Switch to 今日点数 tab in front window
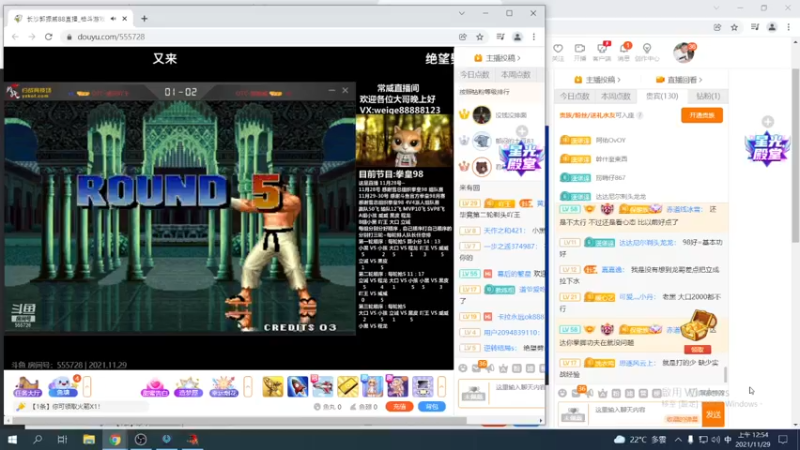Image resolution: width=800 pixels, height=450 pixels. click(474, 74)
